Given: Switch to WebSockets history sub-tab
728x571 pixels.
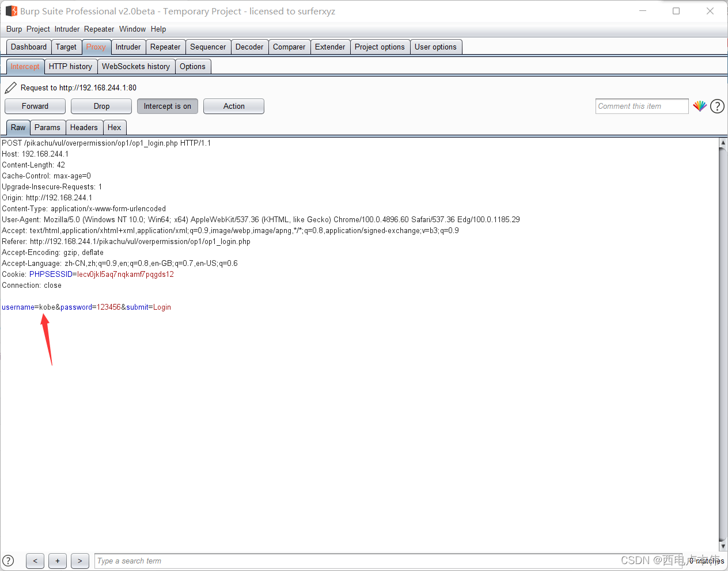Looking at the screenshot, I should (136, 67).
